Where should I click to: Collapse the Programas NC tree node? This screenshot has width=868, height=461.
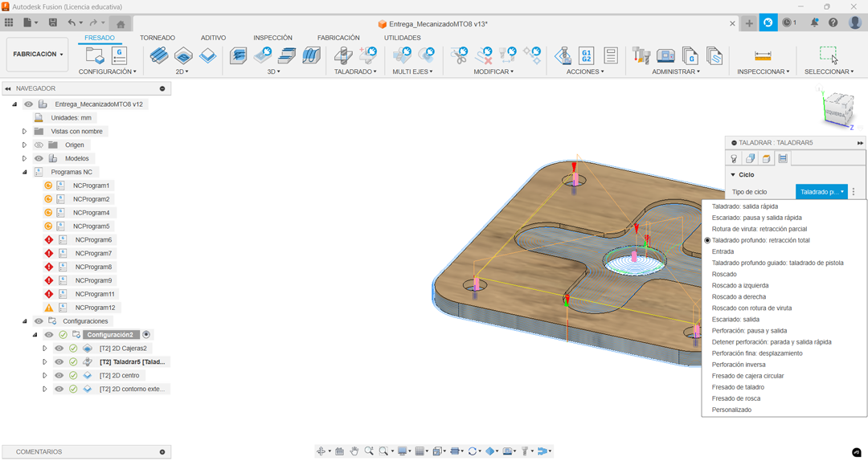(24, 172)
